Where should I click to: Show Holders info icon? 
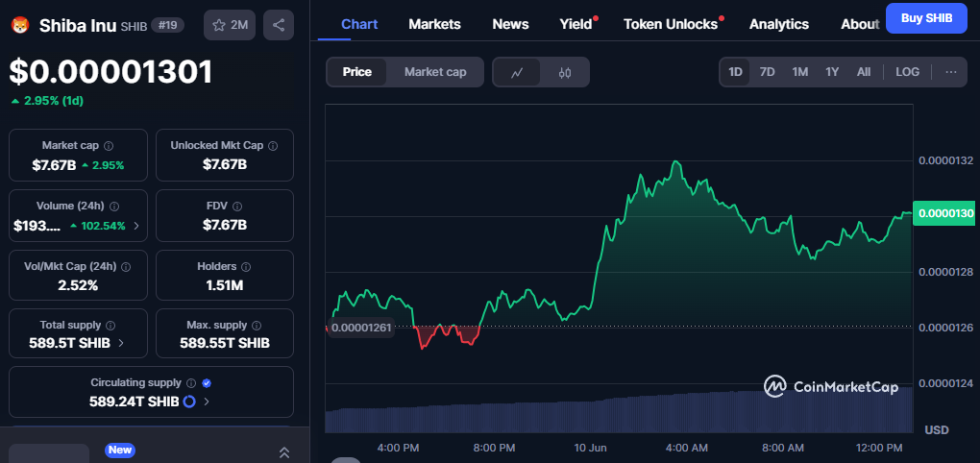[x=246, y=267]
